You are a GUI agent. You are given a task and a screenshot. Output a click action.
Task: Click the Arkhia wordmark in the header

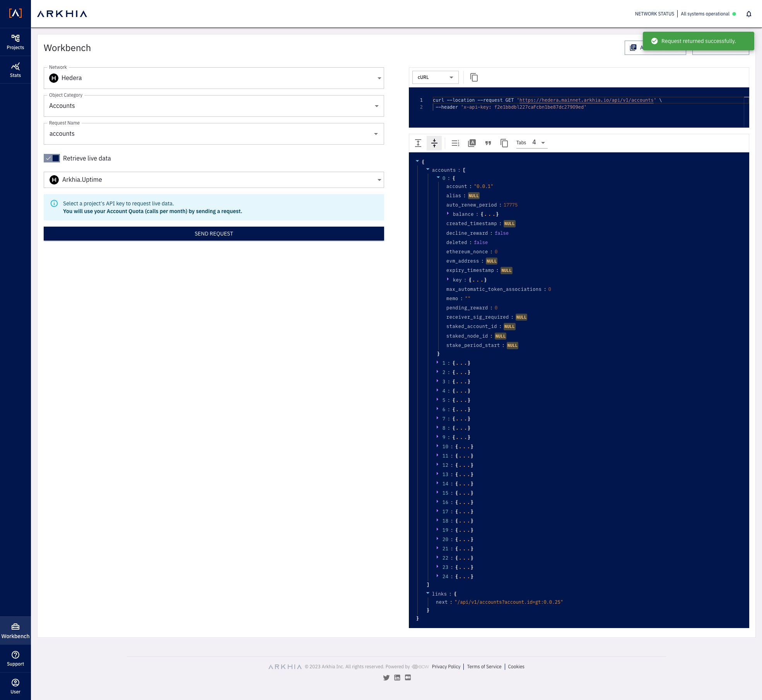coord(62,14)
